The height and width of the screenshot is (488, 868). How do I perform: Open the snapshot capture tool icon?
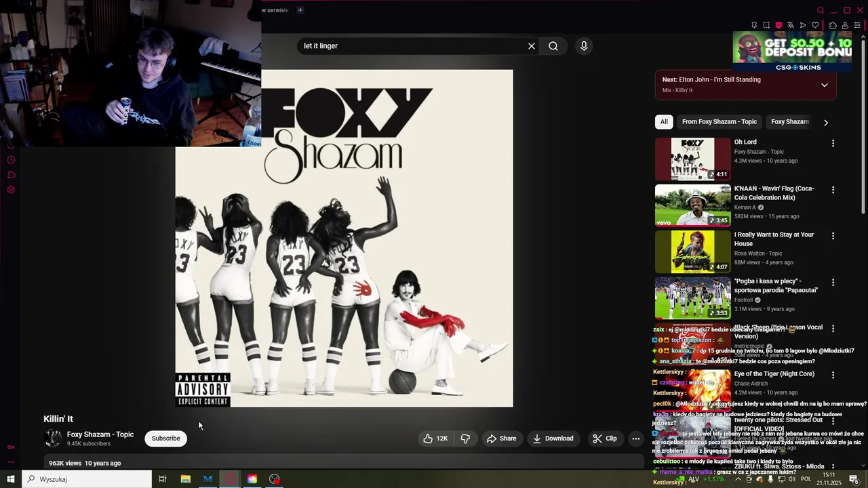tap(766, 25)
